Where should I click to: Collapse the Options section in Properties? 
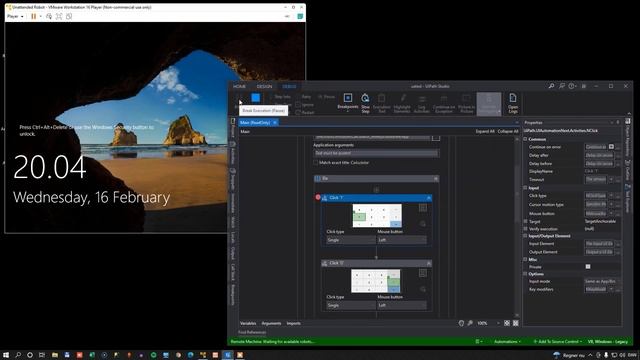pyautogui.click(x=525, y=274)
